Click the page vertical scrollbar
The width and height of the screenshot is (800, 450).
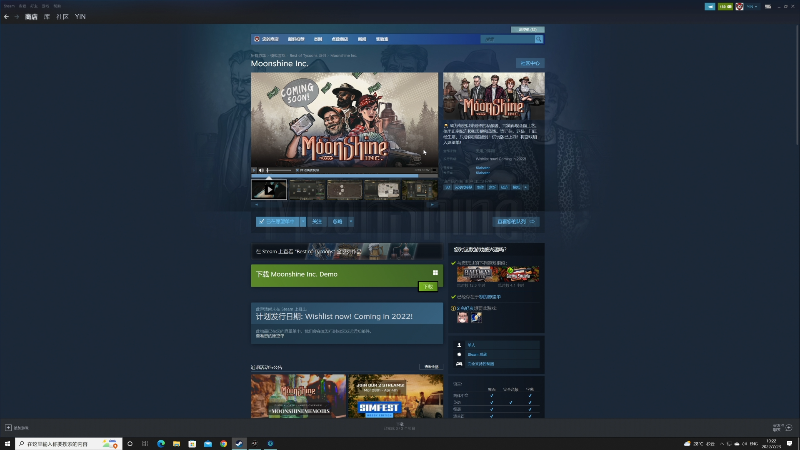(x=796, y=84)
